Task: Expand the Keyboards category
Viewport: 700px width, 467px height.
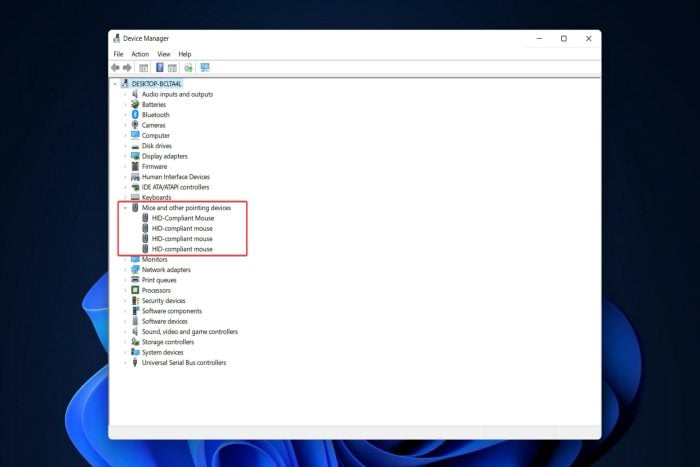Action: [125, 197]
